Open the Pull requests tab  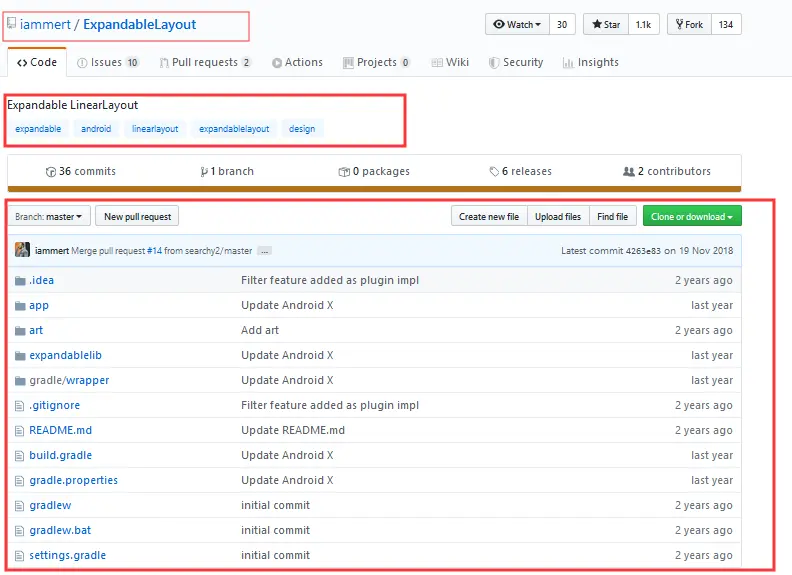pos(205,62)
